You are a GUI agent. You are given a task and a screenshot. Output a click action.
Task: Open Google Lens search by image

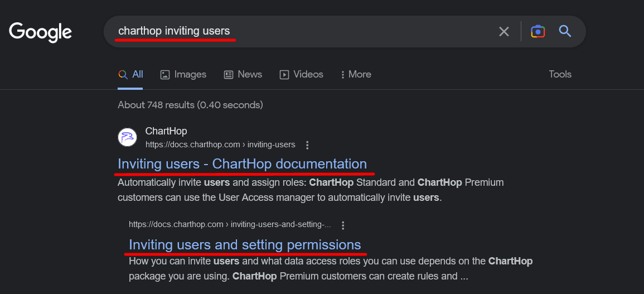point(538,32)
